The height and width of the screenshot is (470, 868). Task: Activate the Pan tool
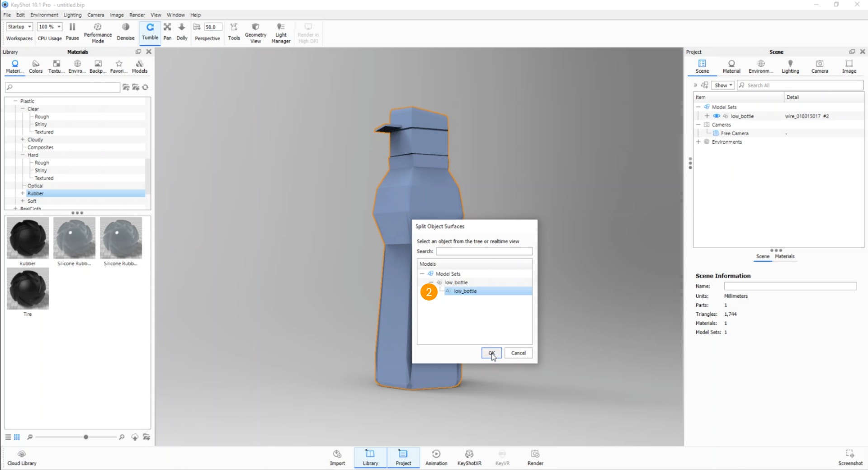tap(167, 32)
